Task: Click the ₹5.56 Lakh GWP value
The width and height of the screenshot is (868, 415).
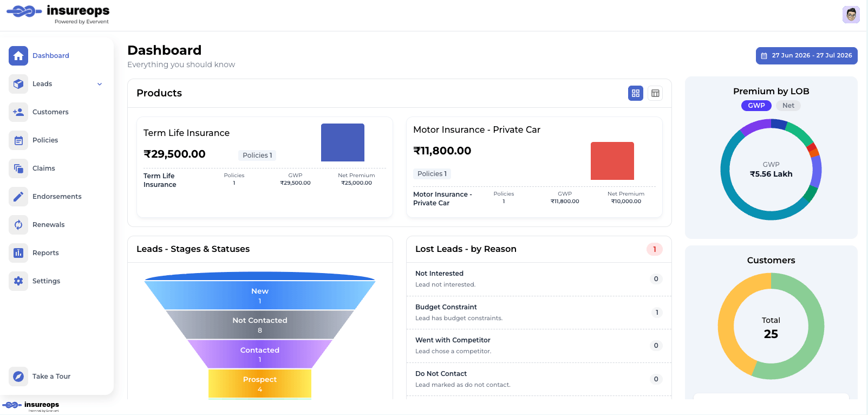Action: 771,174
